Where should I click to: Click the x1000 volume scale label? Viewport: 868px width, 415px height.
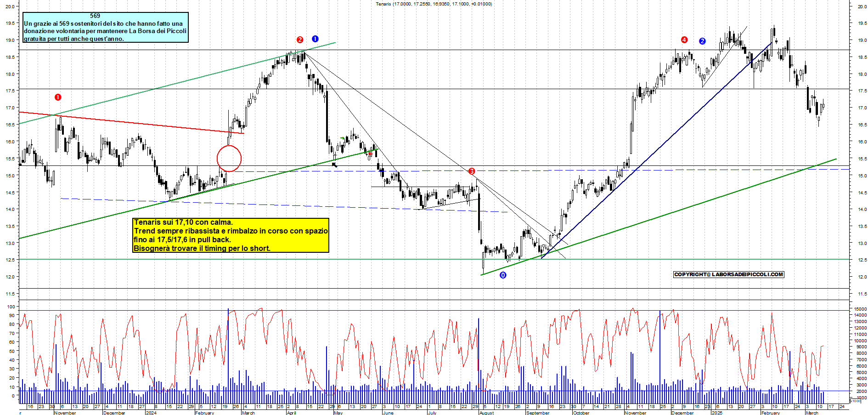click(x=856, y=401)
